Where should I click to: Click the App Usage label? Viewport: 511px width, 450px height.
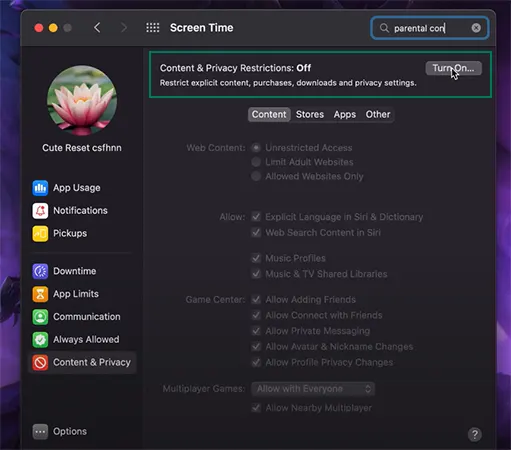(77, 188)
